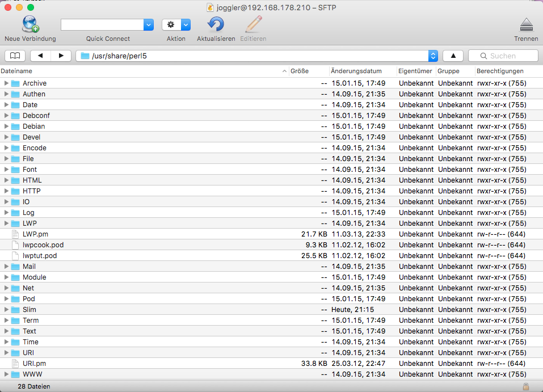Click the lock icon in status bar
Image resolution: width=543 pixels, height=392 pixels.
(525, 386)
